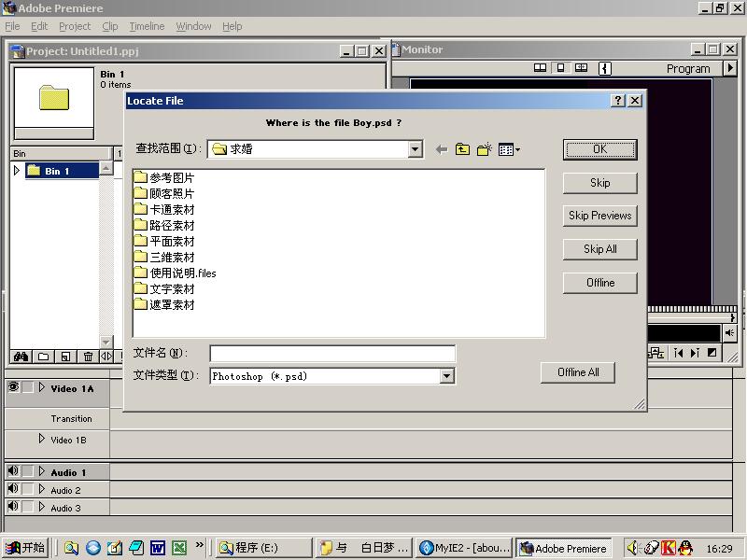Click the Skip button

(x=599, y=183)
